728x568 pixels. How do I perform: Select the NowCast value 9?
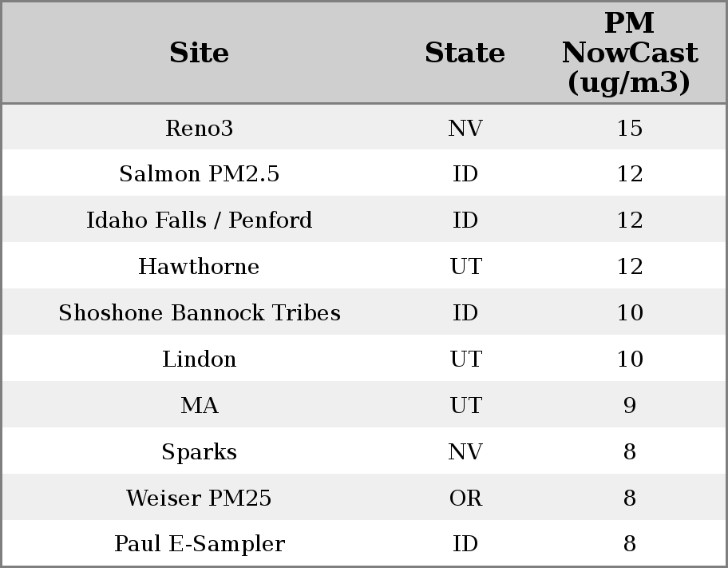(x=629, y=406)
